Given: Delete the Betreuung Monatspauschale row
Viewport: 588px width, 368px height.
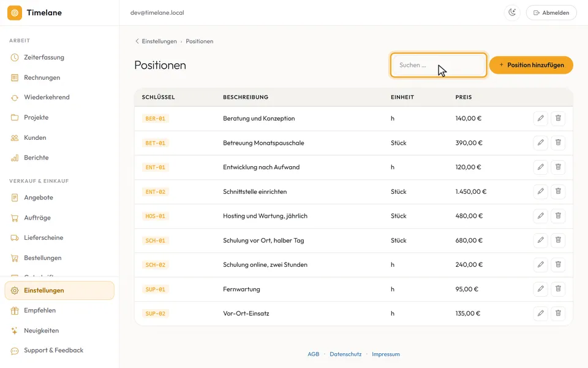Looking at the screenshot, I should [x=558, y=143].
